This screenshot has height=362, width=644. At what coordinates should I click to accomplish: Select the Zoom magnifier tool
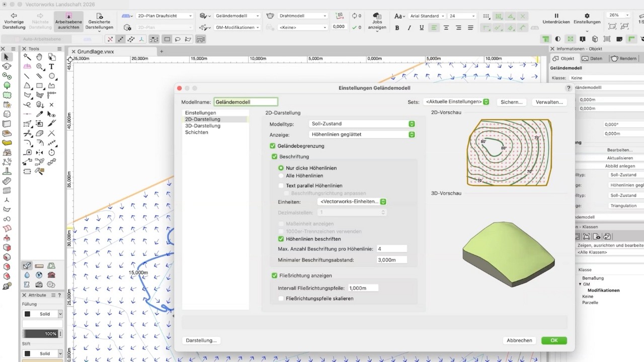[39, 67]
